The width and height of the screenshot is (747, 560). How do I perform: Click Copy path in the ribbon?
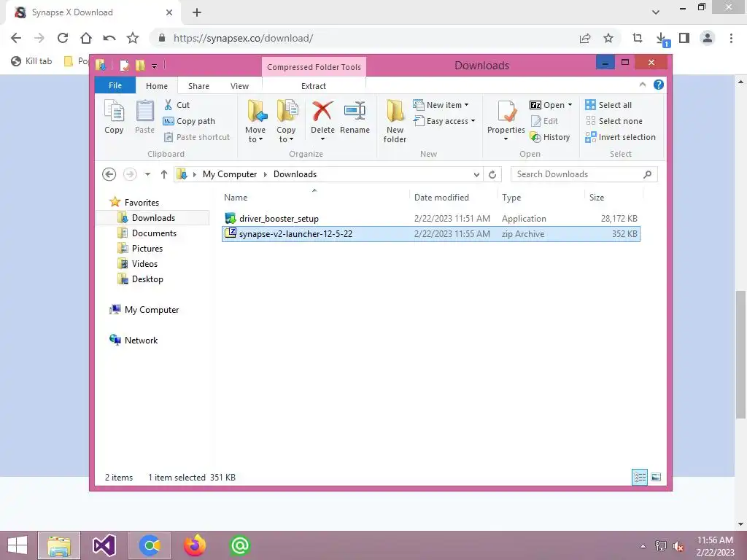tap(189, 121)
